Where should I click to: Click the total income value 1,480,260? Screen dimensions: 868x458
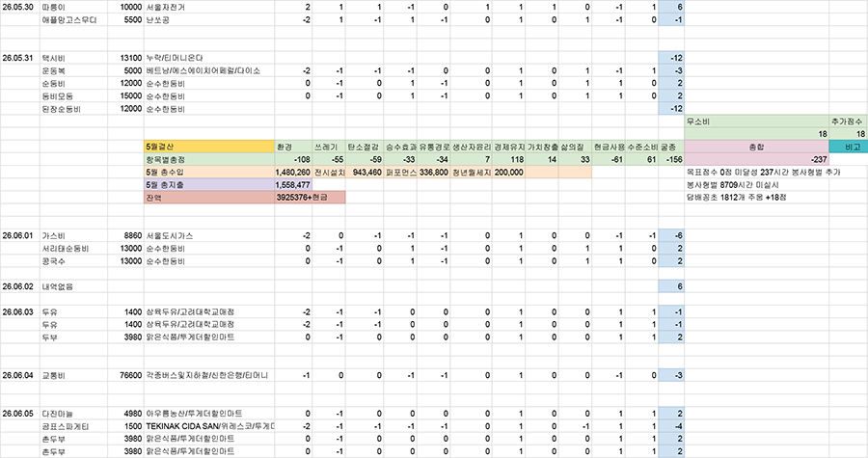(293, 172)
